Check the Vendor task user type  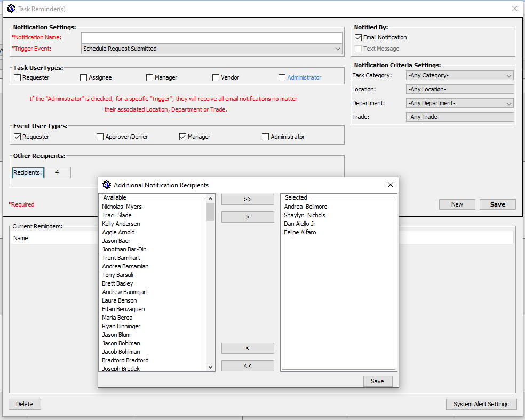pos(216,78)
